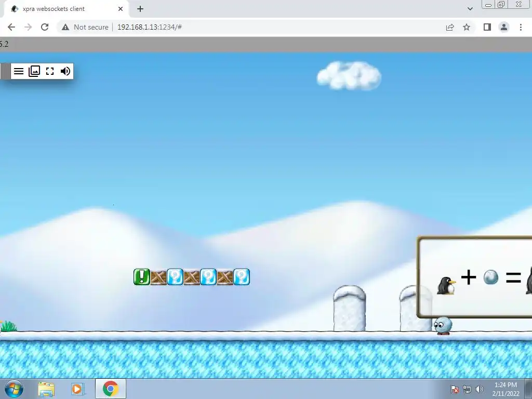Reload the xpra page

click(45, 27)
